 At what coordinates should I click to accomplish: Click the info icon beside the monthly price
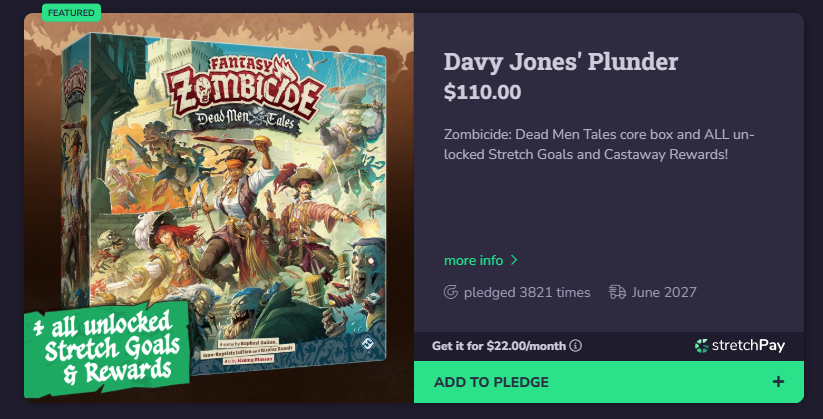point(576,346)
